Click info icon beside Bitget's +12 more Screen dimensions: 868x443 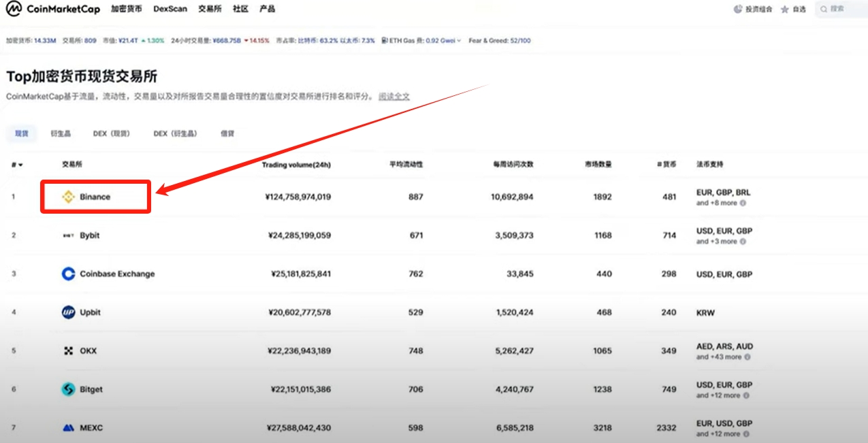tap(747, 395)
